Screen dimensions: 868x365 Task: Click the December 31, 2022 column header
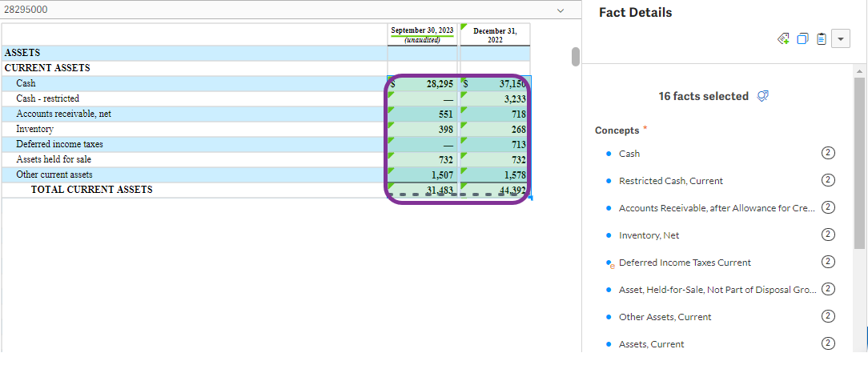(495, 34)
